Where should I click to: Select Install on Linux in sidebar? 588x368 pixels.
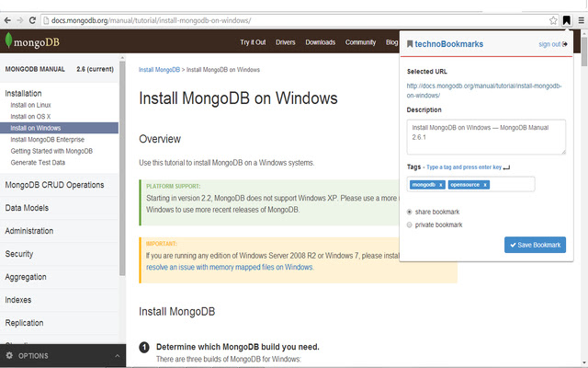coord(30,105)
